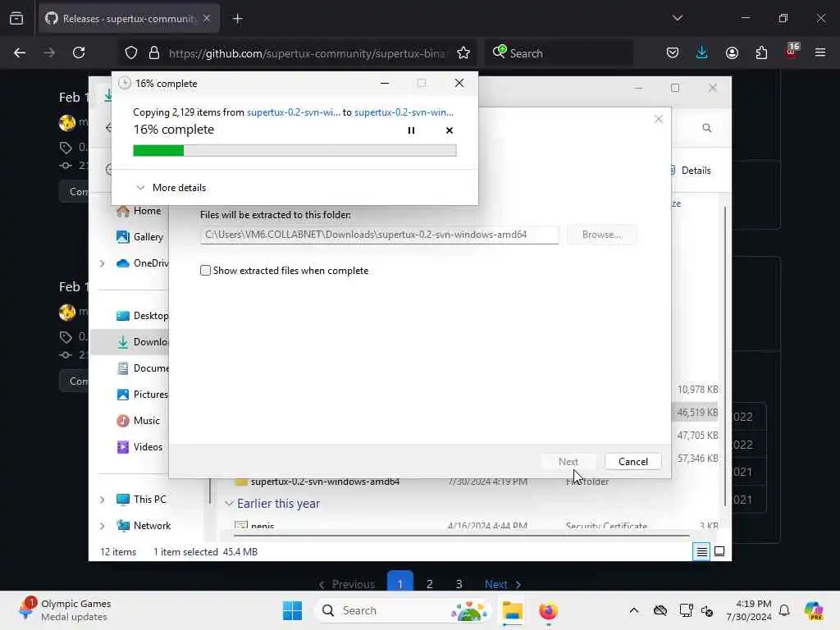
Task: Open Firefox tracking protection shield
Action: coord(131,52)
